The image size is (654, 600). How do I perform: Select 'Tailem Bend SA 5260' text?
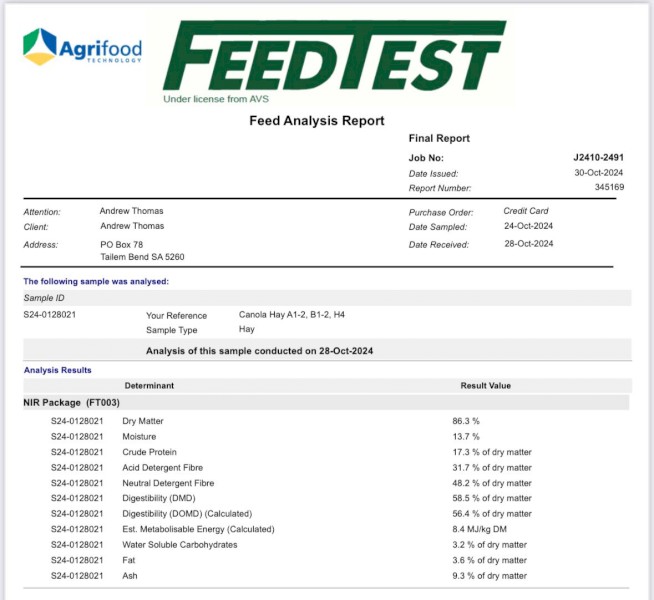click(x=142, y=257)
